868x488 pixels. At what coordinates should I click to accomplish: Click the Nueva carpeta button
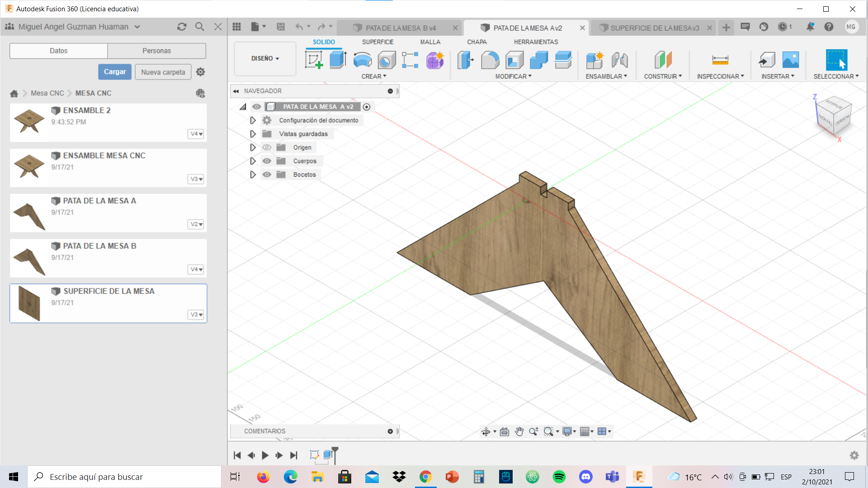(x=163, y=72)
